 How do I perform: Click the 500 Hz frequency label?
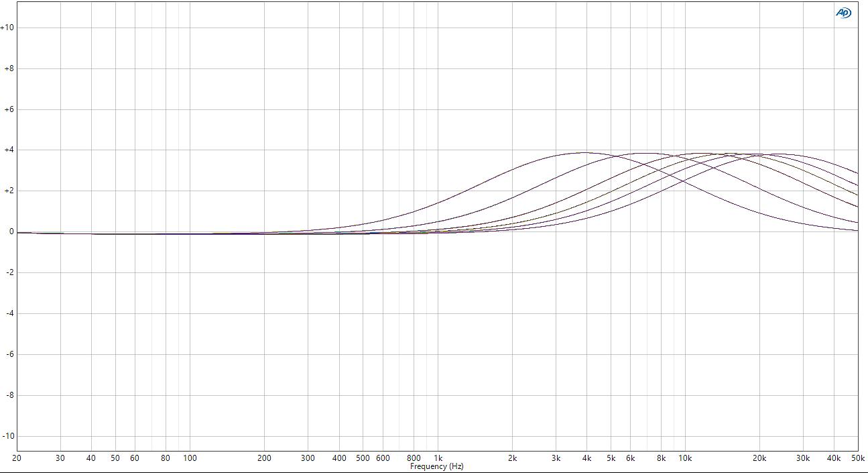[363, 458]
